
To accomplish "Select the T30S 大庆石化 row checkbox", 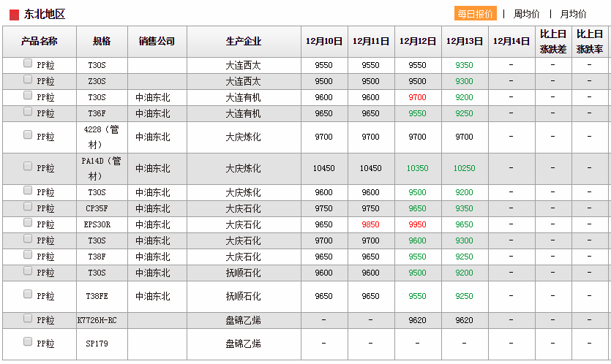I will (x=28, y=238).
